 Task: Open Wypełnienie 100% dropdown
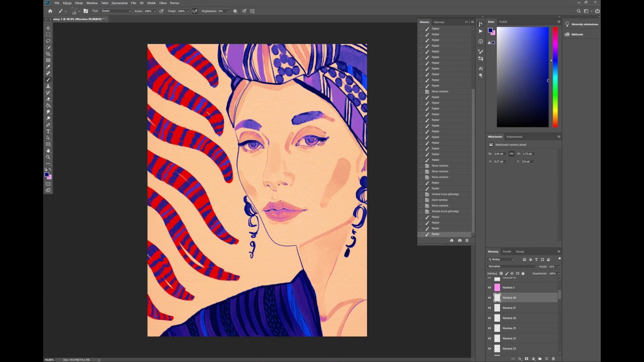pos(558,274)
